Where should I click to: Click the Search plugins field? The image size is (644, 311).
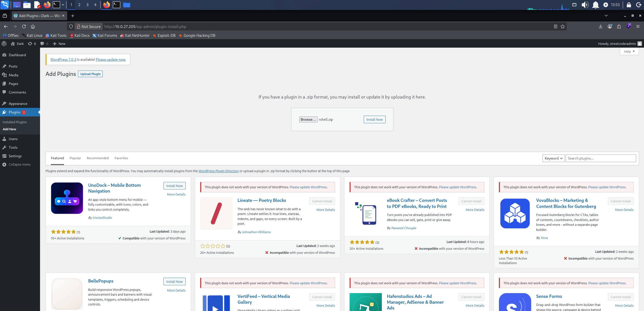point(601,158)
